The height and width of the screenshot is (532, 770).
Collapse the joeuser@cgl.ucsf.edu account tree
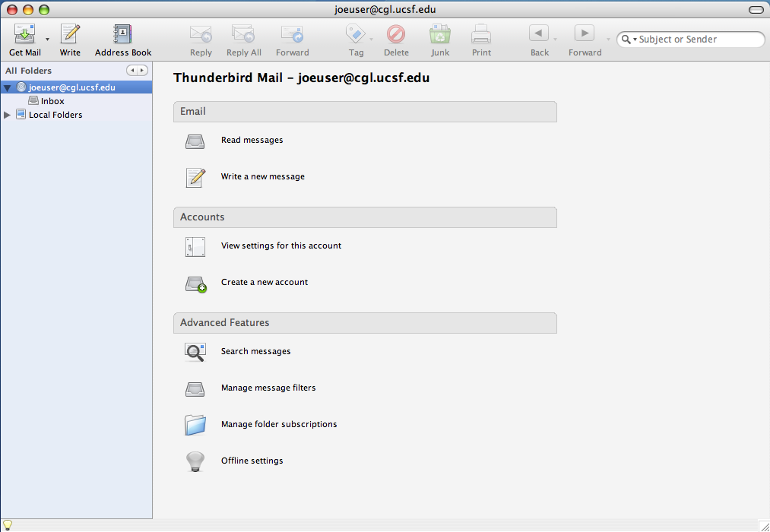(8, 88)
